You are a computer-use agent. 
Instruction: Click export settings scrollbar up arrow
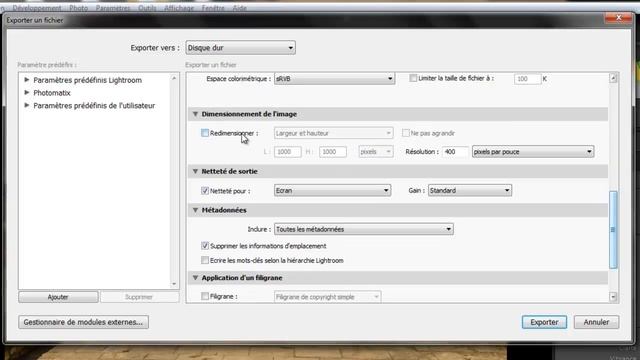(613, 78)
